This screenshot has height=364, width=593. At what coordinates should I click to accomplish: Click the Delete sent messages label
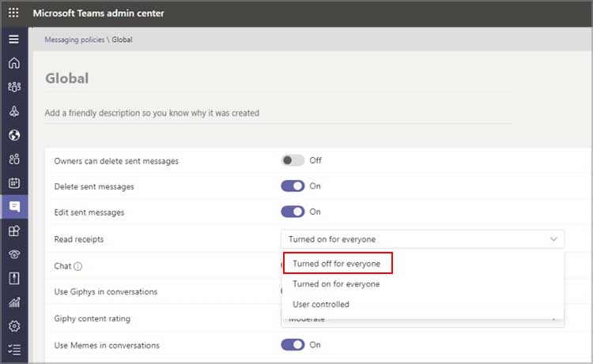pyautogui.click(x=94, y=187)
